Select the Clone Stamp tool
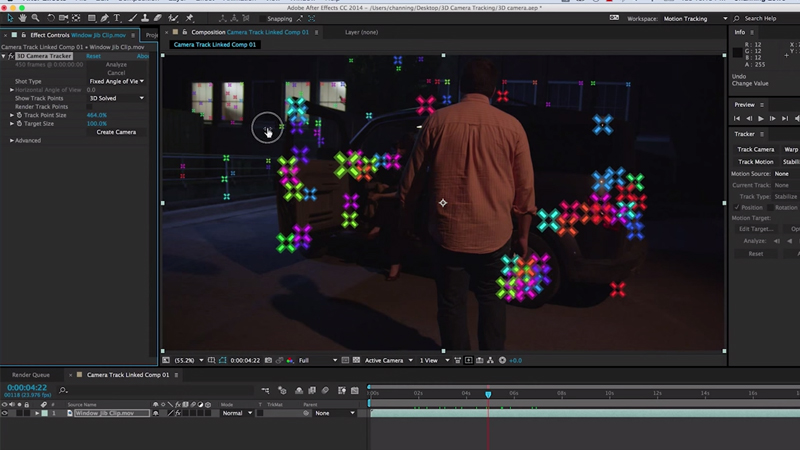 point(144,18)
